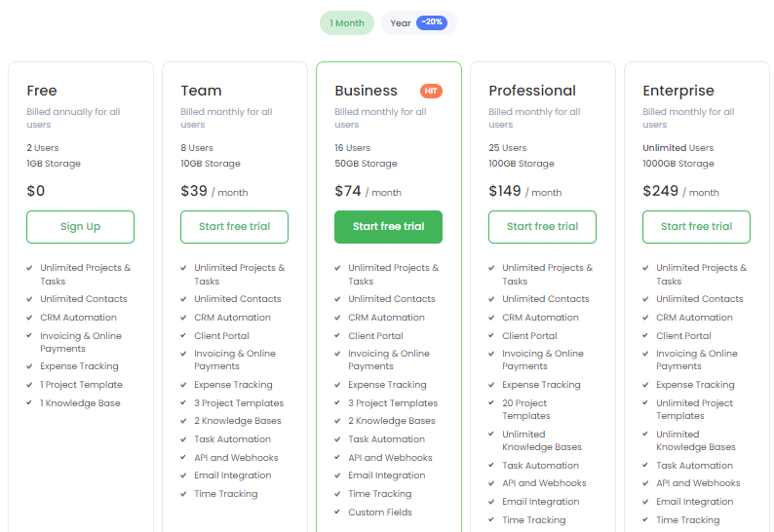Click Unlimited Contacts link in Business plan
This screenshot has height=532, width=774.
tap(392, 299)
